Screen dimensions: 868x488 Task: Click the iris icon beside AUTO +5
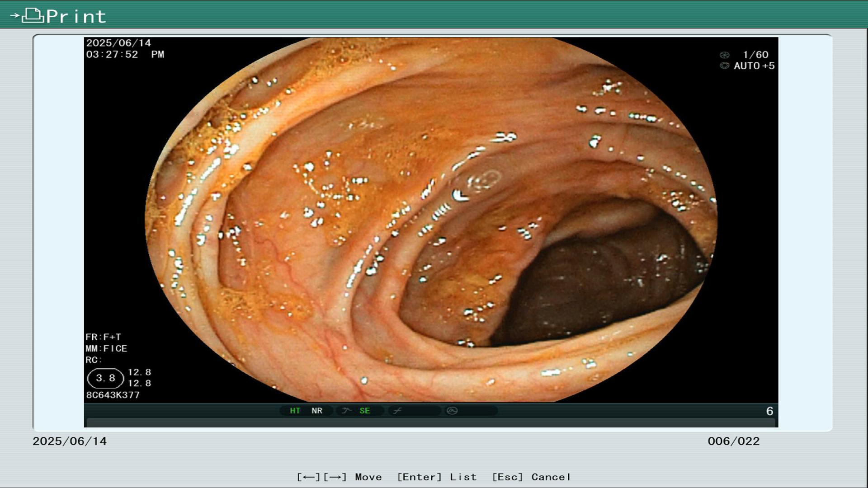[x=725, y=66]
